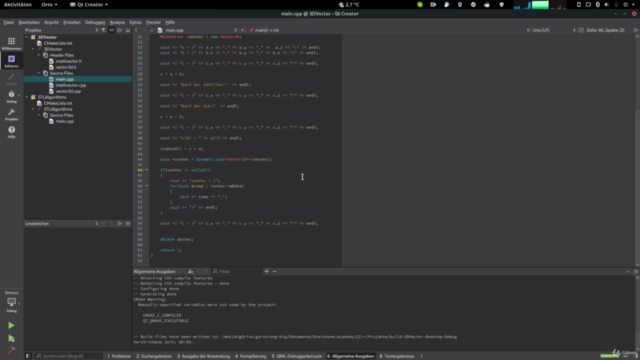Switch to the Probleme output tab

tap(119, 356)
